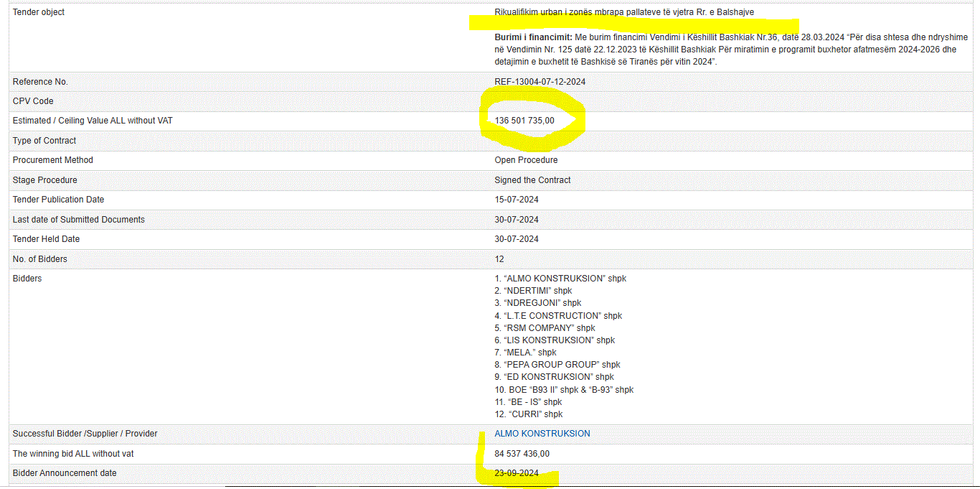Select the Tender Held Date label
980x489 pixels.
47,239
